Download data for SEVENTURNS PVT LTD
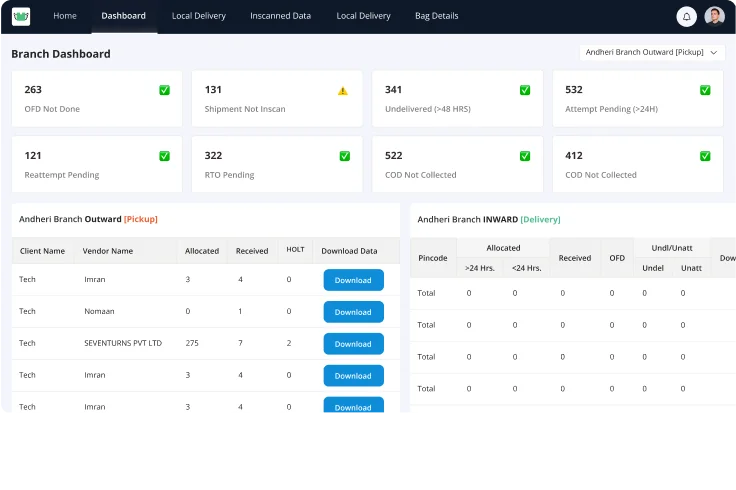This screenshot has width=736, height=490. pos(353,344)
